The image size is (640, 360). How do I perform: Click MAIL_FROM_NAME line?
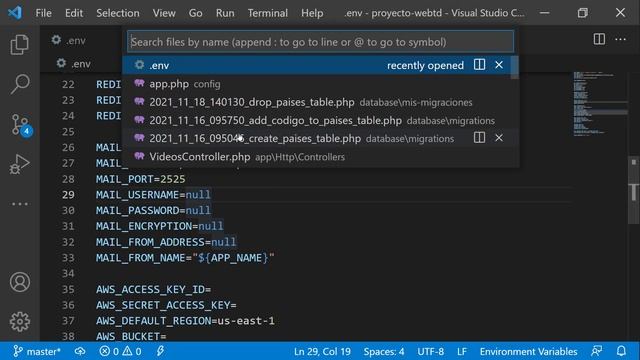click(185, 258)
